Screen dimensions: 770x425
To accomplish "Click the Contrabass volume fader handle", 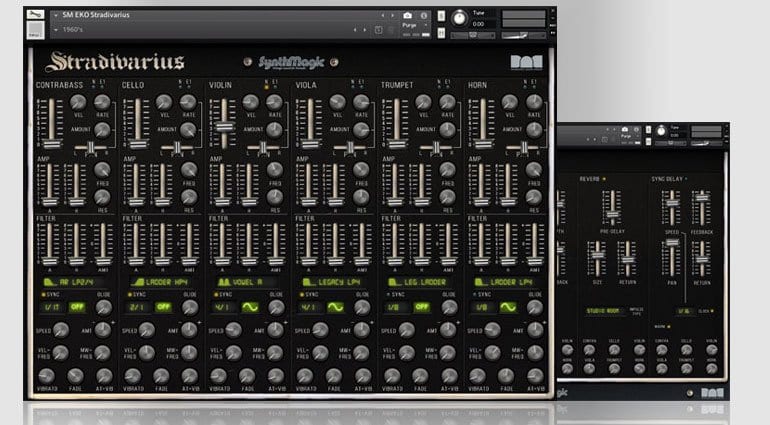I will coord(52,144).
